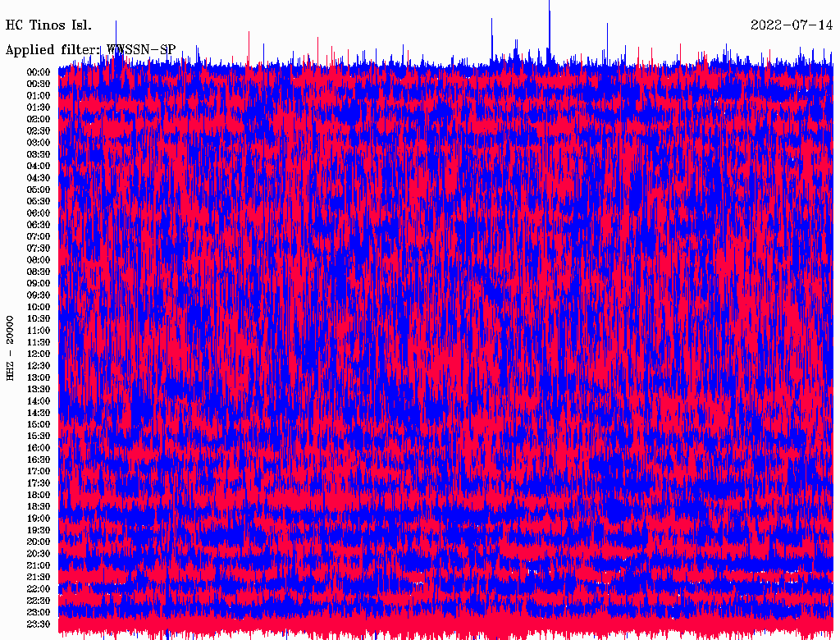The image size is (840, 640).
Task: Click the Applied filter WWSSN-SP text
Action: click(x=90, y=50)
